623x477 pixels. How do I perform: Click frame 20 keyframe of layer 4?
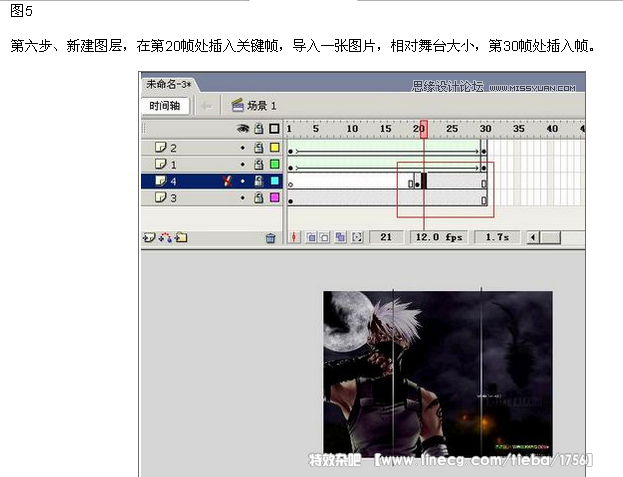(x=417, y=184)
